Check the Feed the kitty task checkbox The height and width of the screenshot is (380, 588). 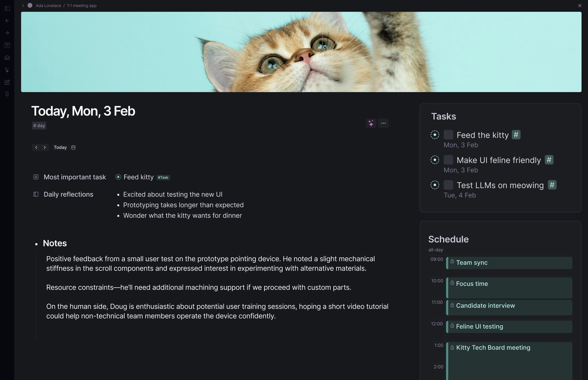pos(448,135)
